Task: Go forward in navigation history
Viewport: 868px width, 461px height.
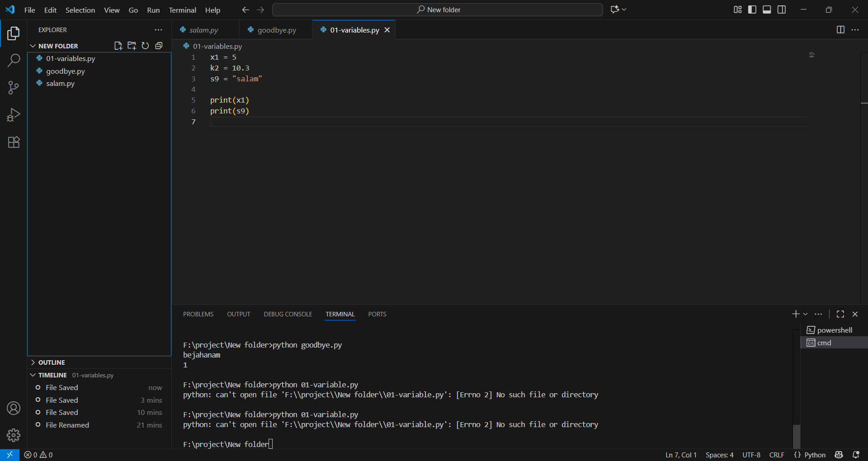Action: [x=260, y=9]
